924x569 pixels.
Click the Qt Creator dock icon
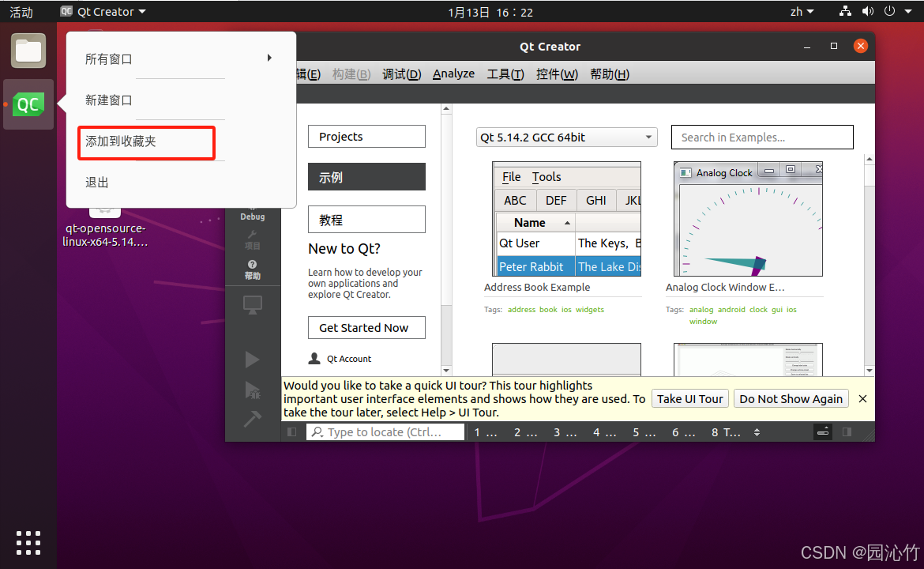click(x=28, y=104)
